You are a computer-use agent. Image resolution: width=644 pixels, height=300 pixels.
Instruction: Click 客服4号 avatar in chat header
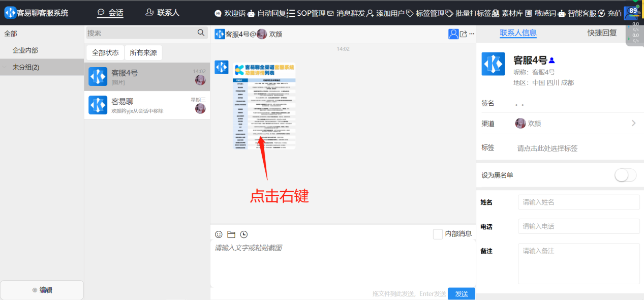(x=220, y=34)
